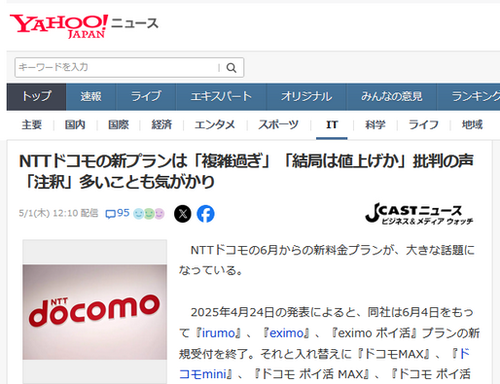
Task: Click the magnifier search icon
Action: pyautogui.click(x=231, y=68)
